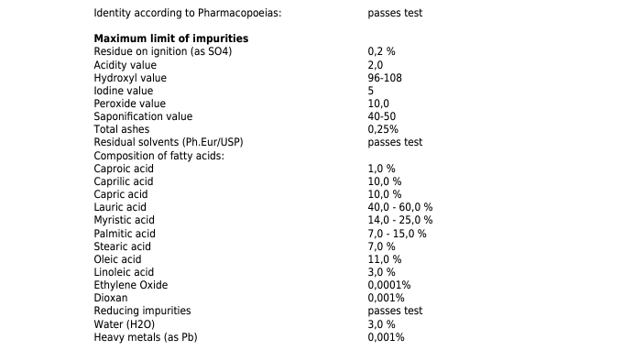644x350 pixels.
Task: Click the 'Acidity value' row label
Action: click(x=125, y=65)
